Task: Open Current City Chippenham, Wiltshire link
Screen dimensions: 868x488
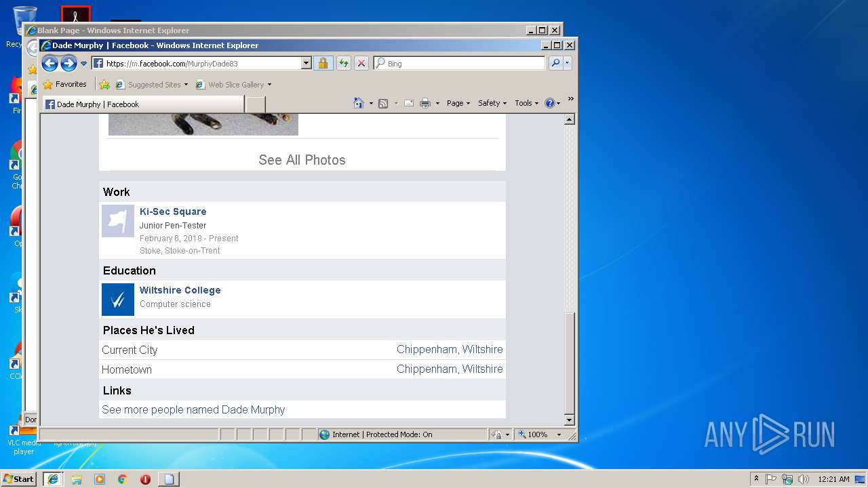Action: [x=450, y=350]
